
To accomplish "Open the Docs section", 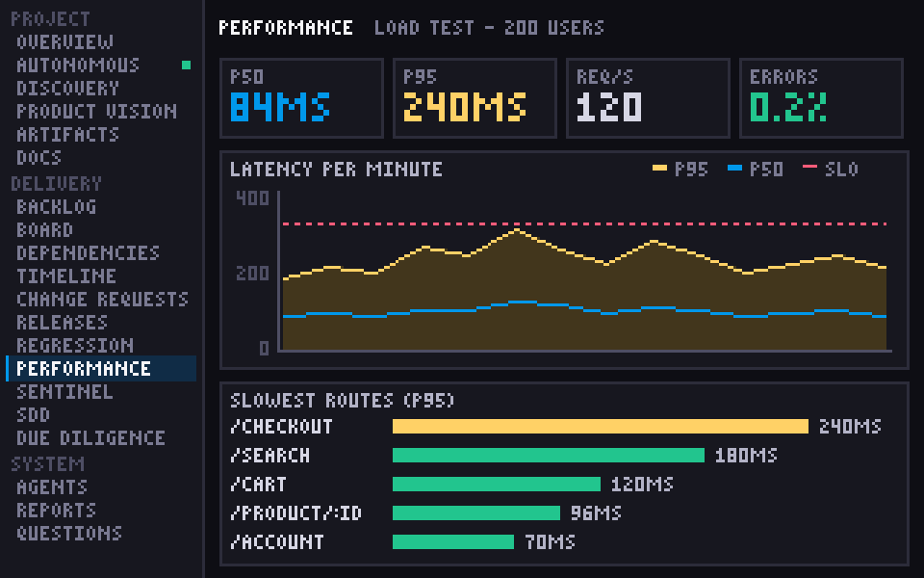I will coord(38,157).
